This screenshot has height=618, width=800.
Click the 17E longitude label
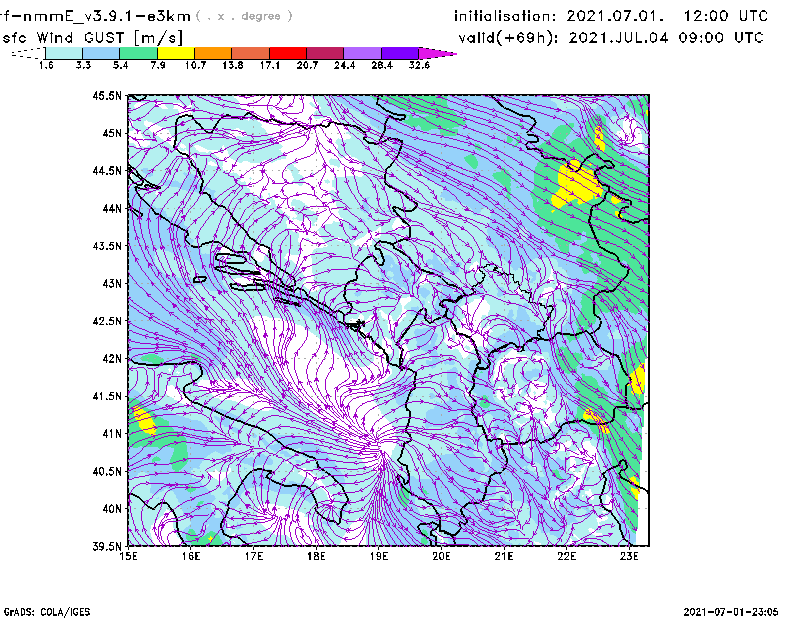(x=254, y=556)
